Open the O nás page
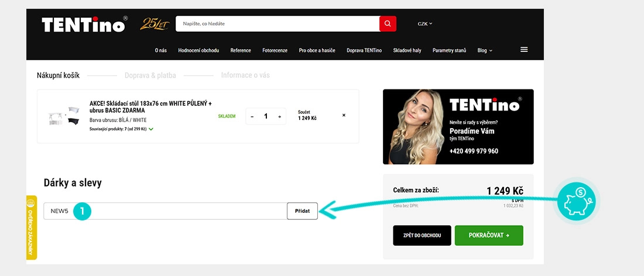This screenshot has width=644, height=276. (160, 50)
